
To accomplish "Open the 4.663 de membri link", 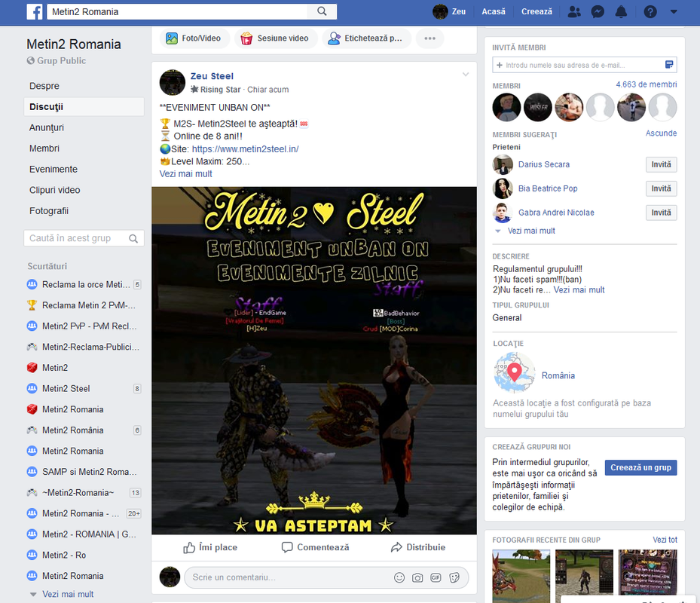I will point(646,84).
